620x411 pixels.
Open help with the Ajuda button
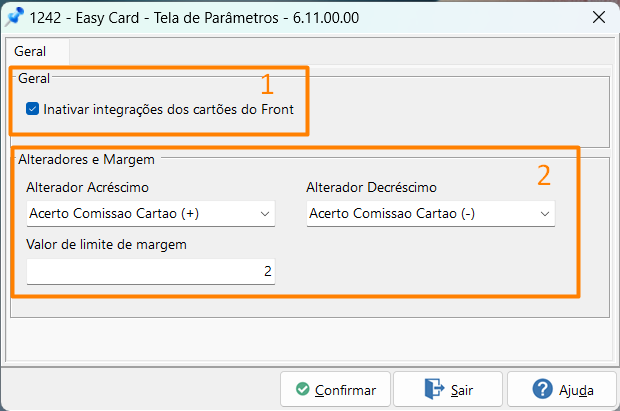(x=562, y=390)
